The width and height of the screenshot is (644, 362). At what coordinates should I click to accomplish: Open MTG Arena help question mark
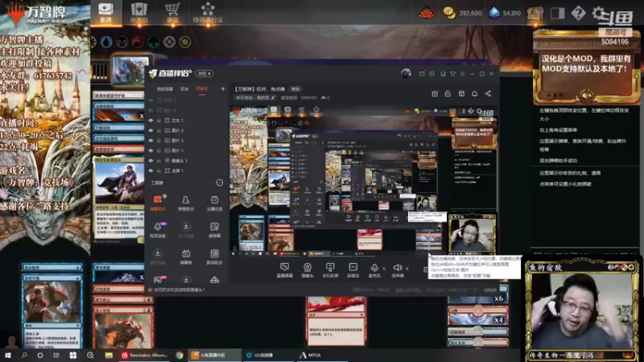pos(578,13)
